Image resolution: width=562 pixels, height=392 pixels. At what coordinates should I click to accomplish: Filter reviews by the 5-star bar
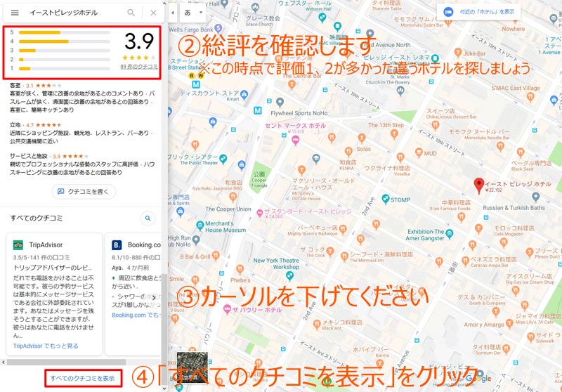pyautogui.click(x=65, y=32)
